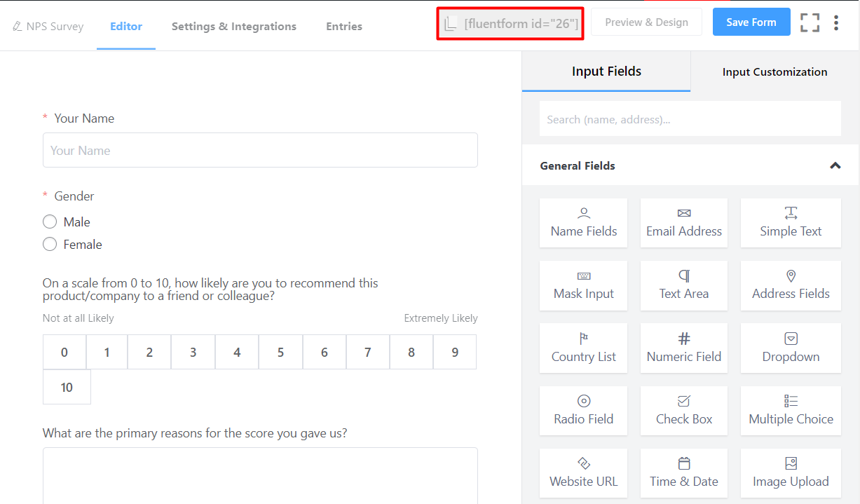Select the Email Address field icon
This screenshot has width=860, height=504.
(x=683, y=223)
